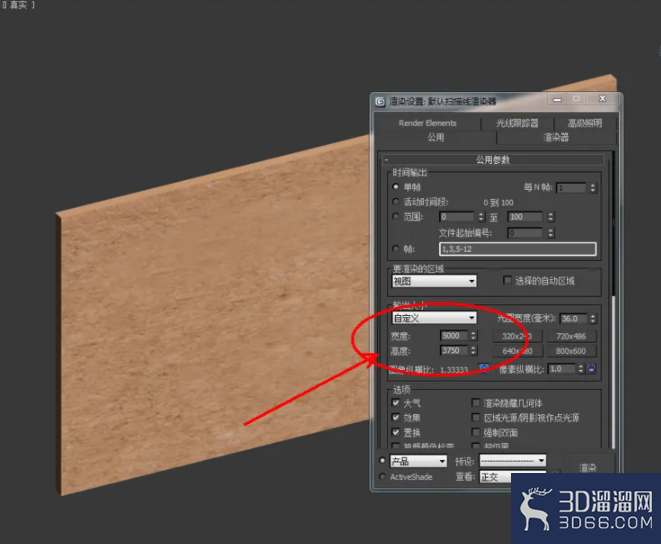Click the 800x600 preset button
This screenshot has width=661, height=544.
tap(571, 351)
